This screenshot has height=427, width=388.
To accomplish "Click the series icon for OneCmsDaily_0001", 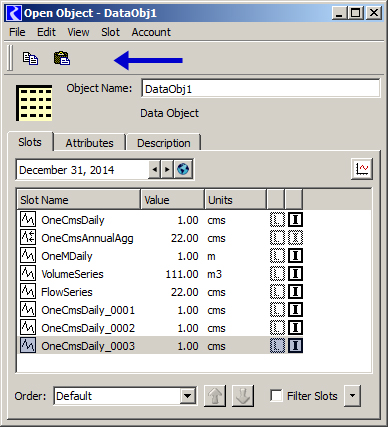I will pos(28,309).
